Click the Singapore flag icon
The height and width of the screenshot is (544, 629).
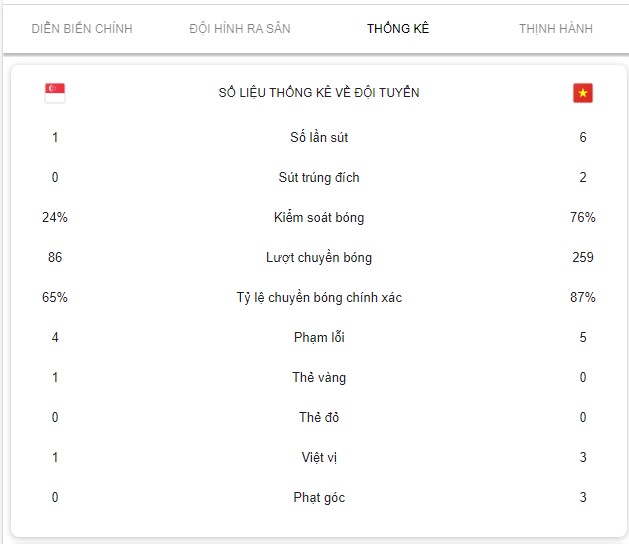[x=55, y=93]
